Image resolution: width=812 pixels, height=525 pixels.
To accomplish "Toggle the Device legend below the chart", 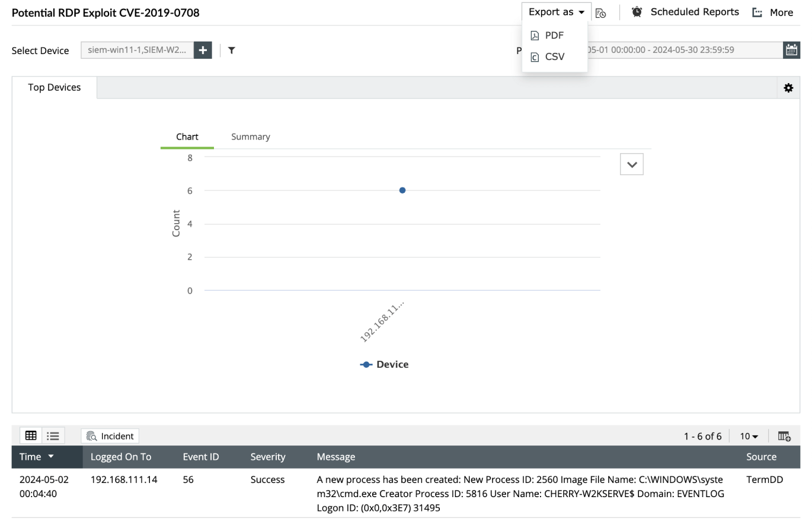I will click(385, 364).
